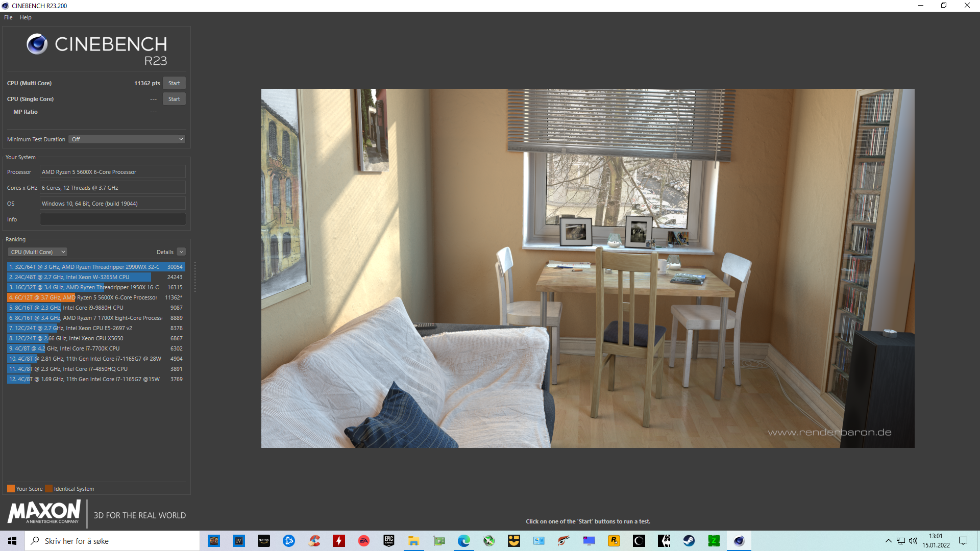Click the 11362 pts multi core score

pyautogui.click(x=147, y=83)
